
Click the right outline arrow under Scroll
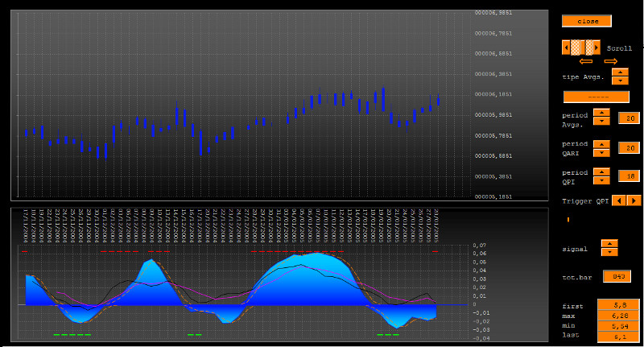[x=610, y=61]
